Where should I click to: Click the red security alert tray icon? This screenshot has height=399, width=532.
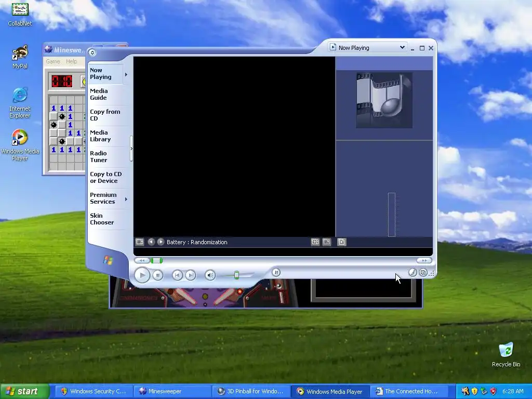[x=494, y=391]
